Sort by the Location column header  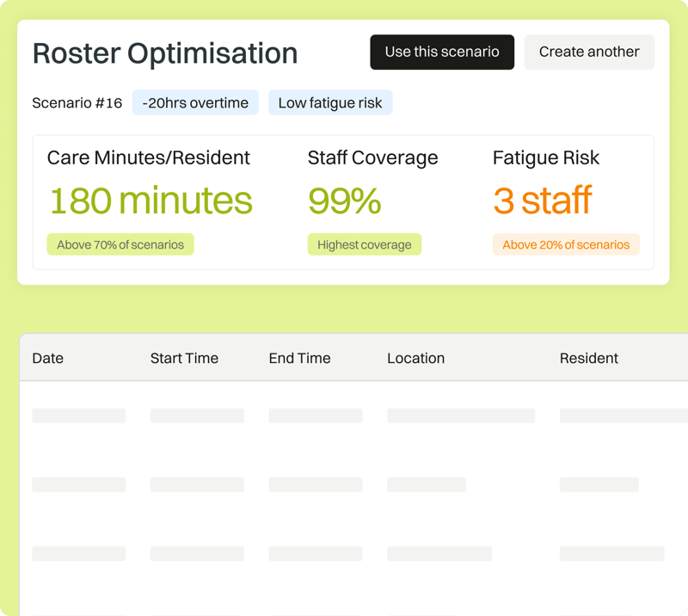coord(415,358)
